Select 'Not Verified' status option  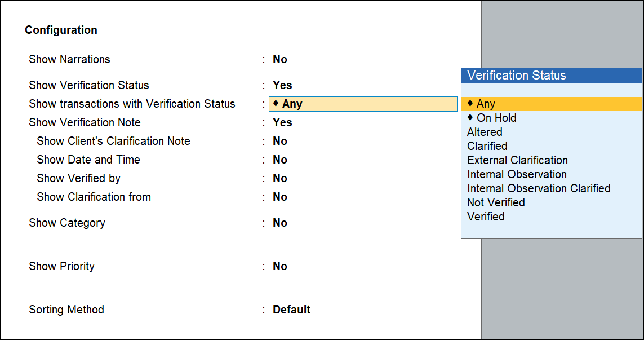pos(496,202)
